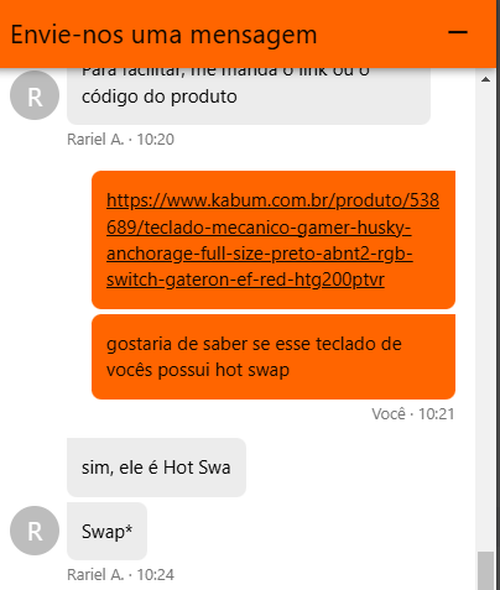This screenshot has width=500, height=590.
Task: Open the kabum.com.br/produto/538 link first line
Action: pyautogui.click(x=273, y=200)
